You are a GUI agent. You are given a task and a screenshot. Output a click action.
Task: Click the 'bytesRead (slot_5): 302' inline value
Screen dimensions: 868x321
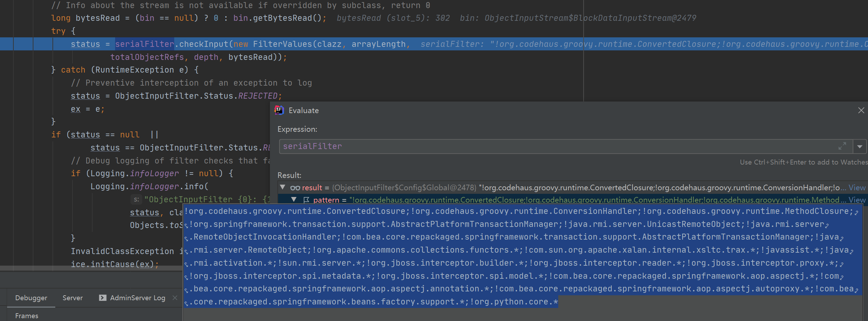[x=393, y=18]
